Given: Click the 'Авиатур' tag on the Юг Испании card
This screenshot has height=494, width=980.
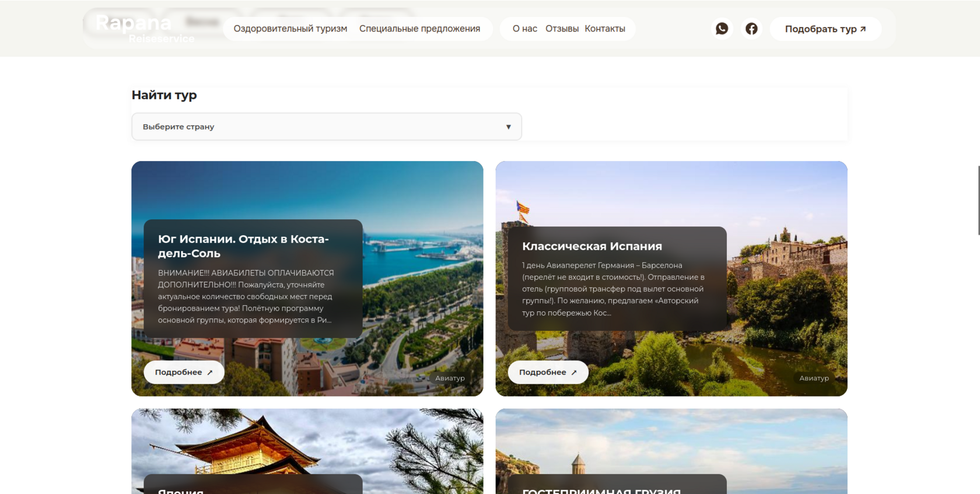Looking at the screenshot, I should tap(450, 378).
